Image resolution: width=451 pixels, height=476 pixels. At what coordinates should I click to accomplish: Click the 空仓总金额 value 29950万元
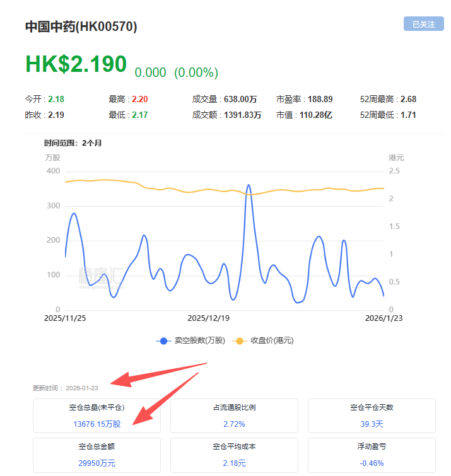tap(97, 463)
